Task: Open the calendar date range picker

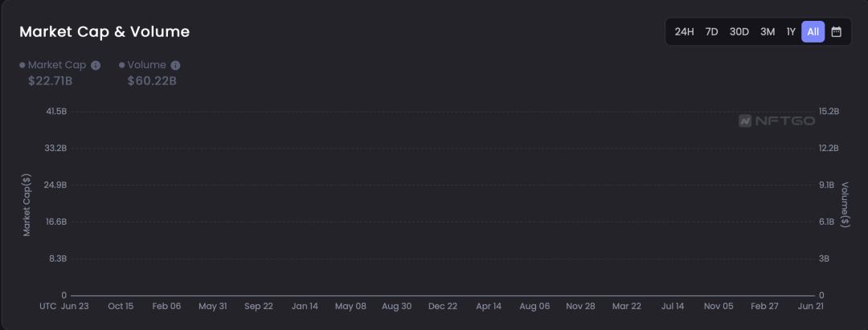Action: click(837, 32)
